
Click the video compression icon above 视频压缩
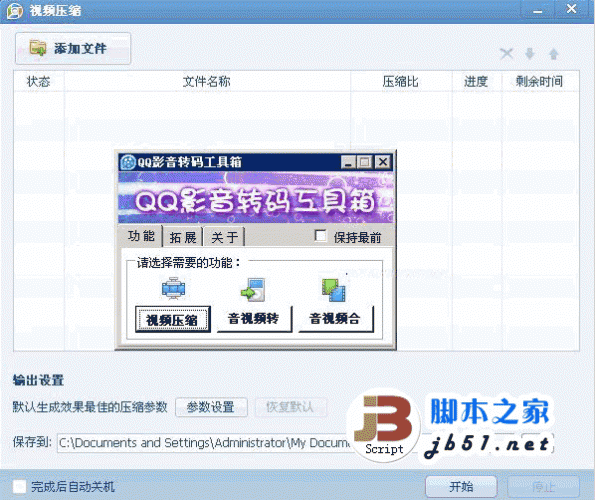point(173,289)
